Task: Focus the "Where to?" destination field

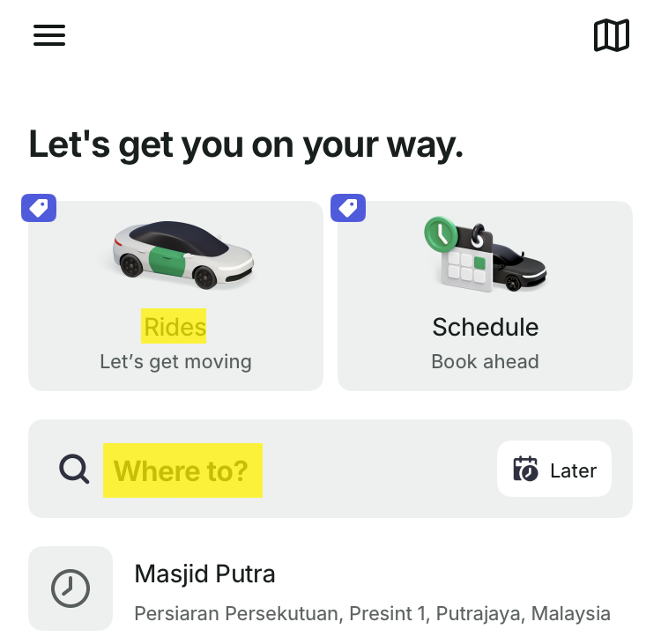Action: 182,471
